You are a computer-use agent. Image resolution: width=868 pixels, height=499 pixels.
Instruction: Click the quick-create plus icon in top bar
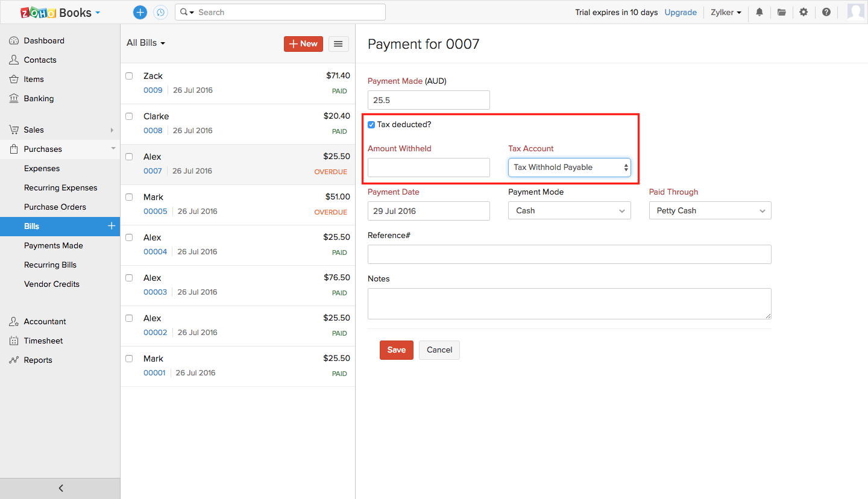[x=140, y=12]
